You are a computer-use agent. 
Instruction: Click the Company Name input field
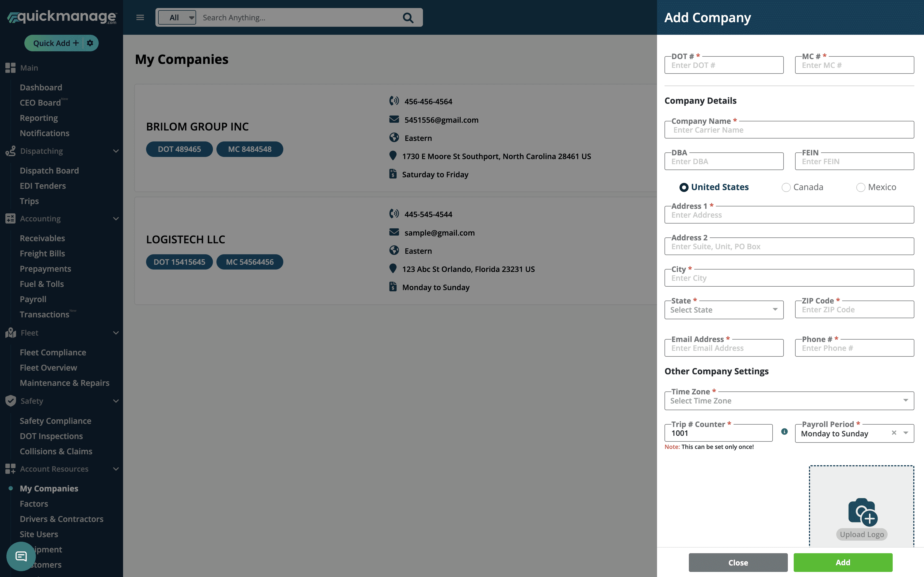point(789,130)
